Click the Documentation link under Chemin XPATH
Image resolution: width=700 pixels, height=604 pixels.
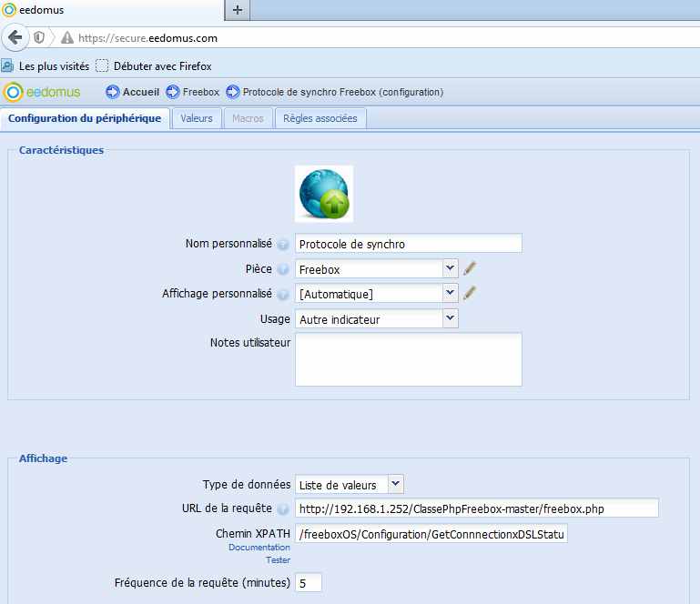[x=259, y=549]
